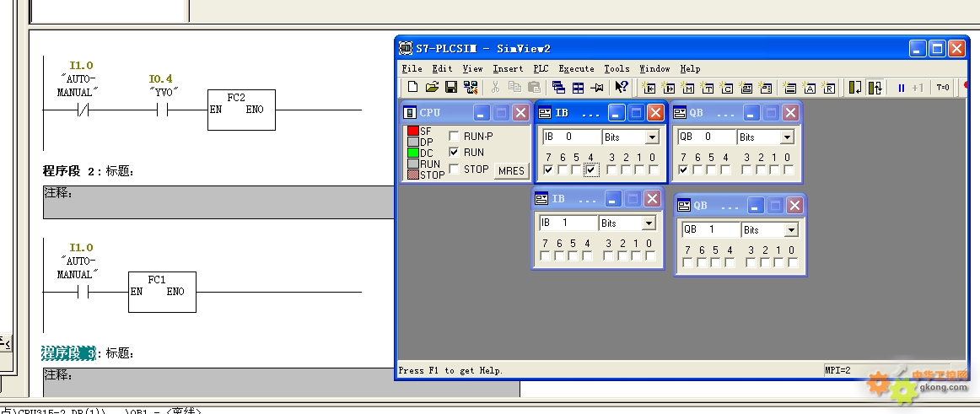Open the View menu
The height and width of the screenshot is (414, 980).
coord(472,68)
